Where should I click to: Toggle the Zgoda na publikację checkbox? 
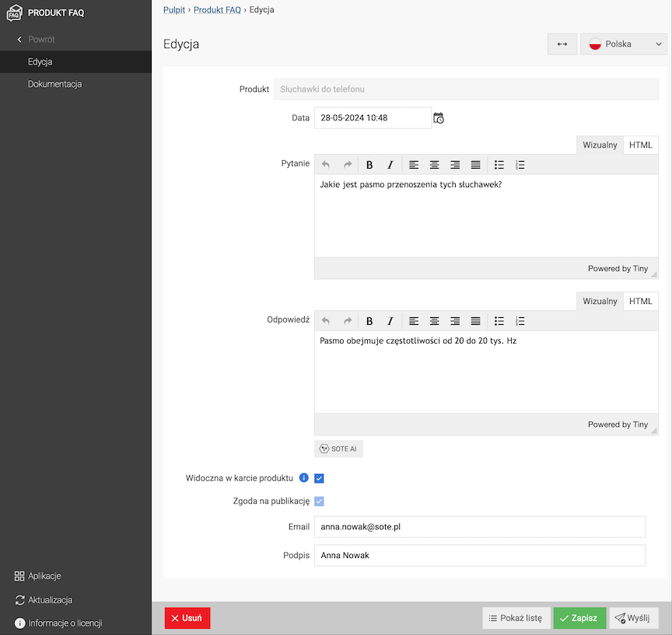pos(319,501)
